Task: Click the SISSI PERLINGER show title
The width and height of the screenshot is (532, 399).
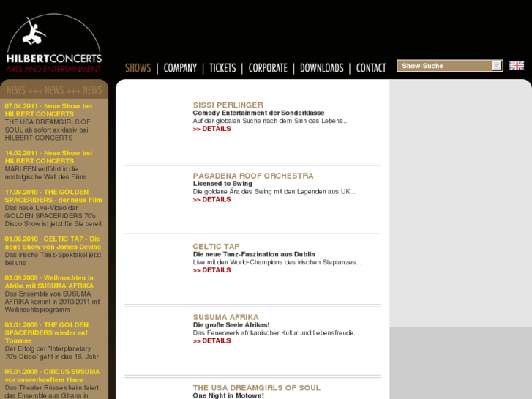Action: click(x=228, y=105)
